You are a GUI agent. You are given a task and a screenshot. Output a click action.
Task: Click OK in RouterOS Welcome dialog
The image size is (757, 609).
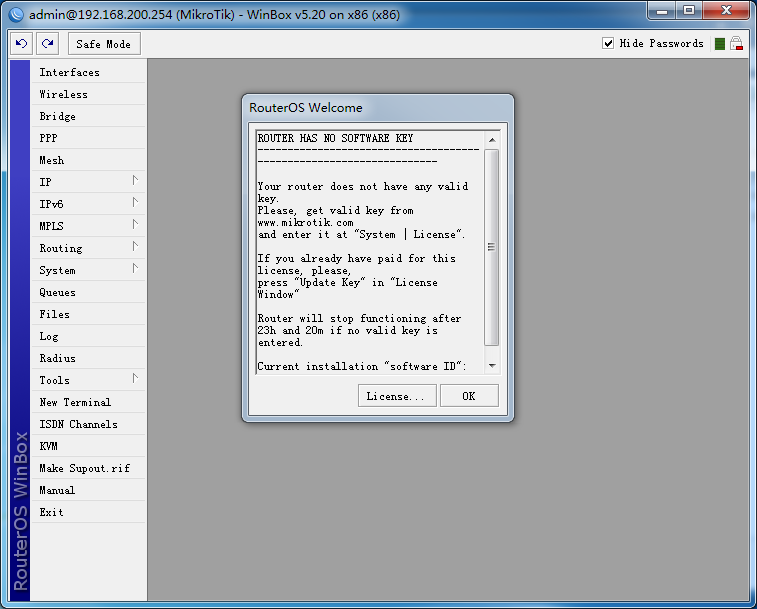pyautogui.click(x=469, y=396)
